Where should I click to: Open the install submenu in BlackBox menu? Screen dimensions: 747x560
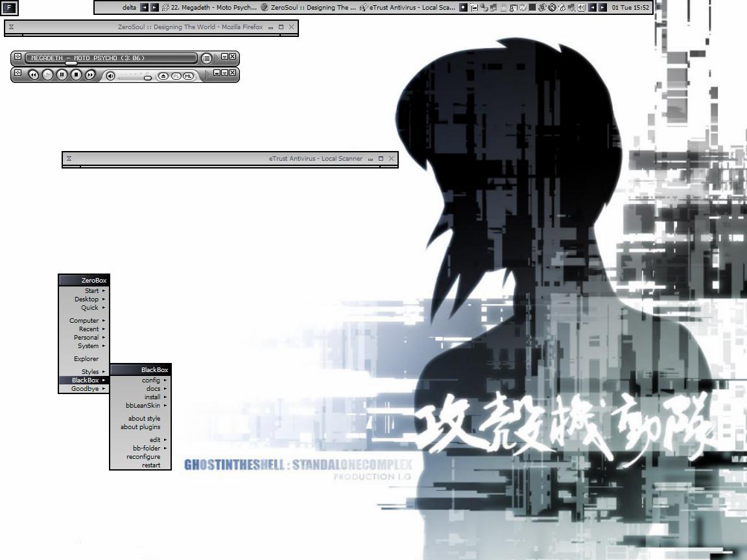tap(141, 397)
